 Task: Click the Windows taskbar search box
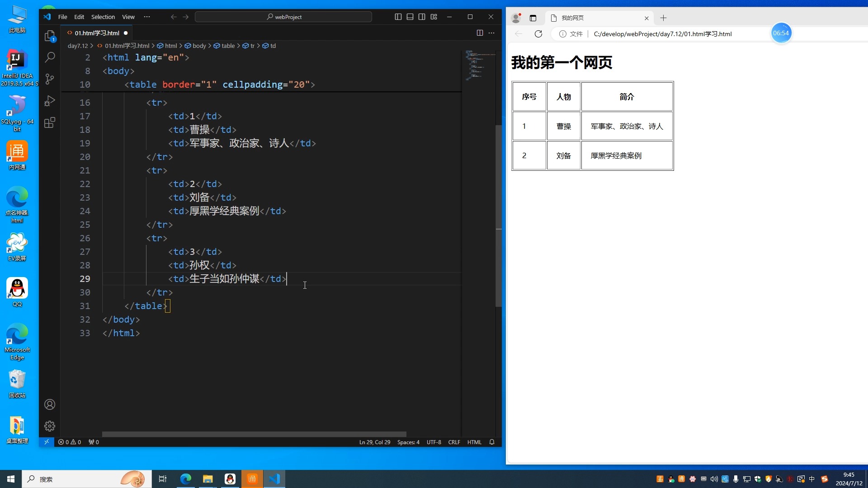tap(87, 479)
